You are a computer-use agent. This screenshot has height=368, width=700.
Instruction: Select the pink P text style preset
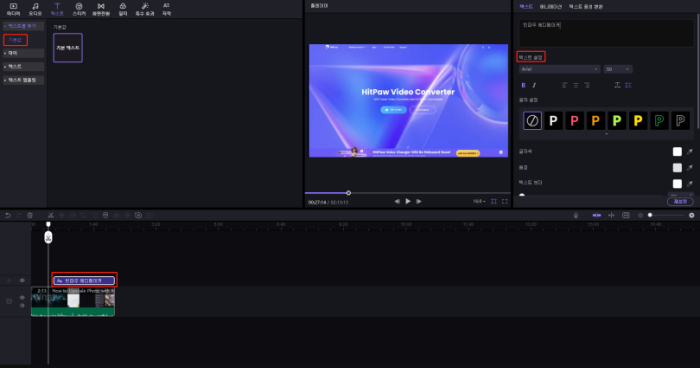[x=575, y=121]
